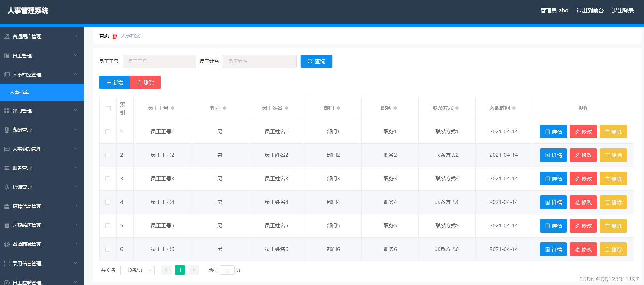Click the 员工管理 sidebar icon

(7, 56)
